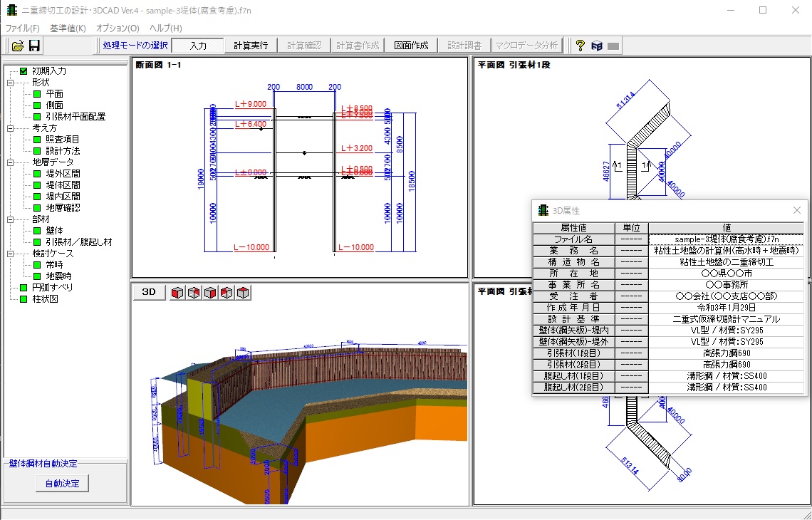This screenshot has width=812, height=520.
Task: Click the 3D cube icon beside help
Action: [x=597, y=46]
